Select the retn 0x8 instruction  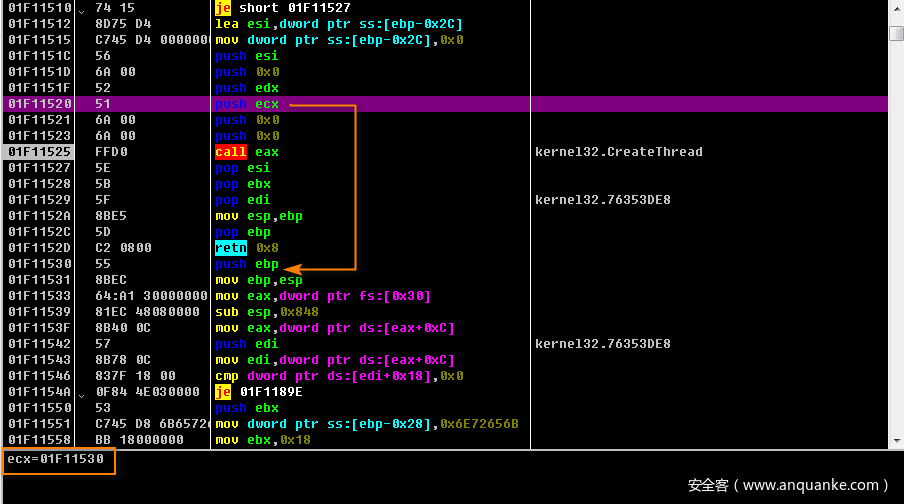(x=247, y=248)
